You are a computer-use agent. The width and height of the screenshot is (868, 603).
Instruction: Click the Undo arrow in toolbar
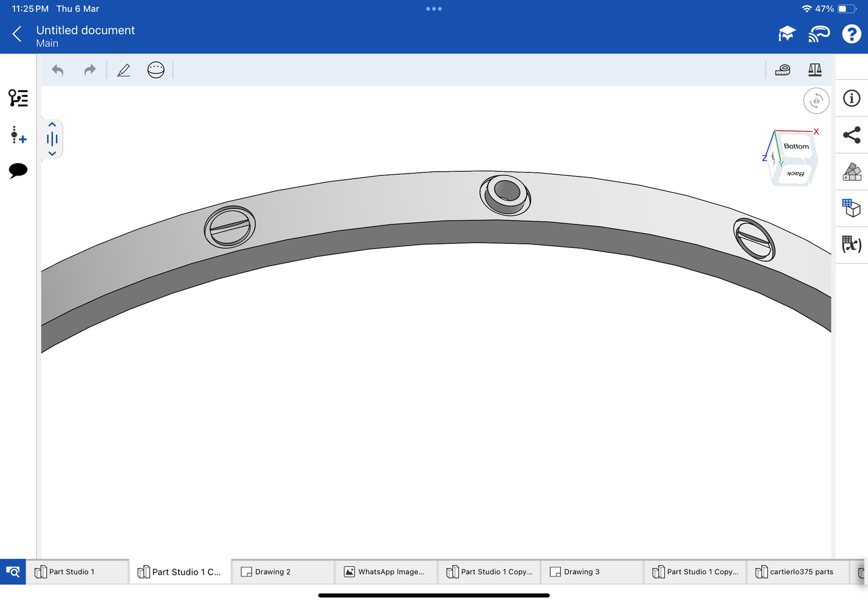[58, 70]
